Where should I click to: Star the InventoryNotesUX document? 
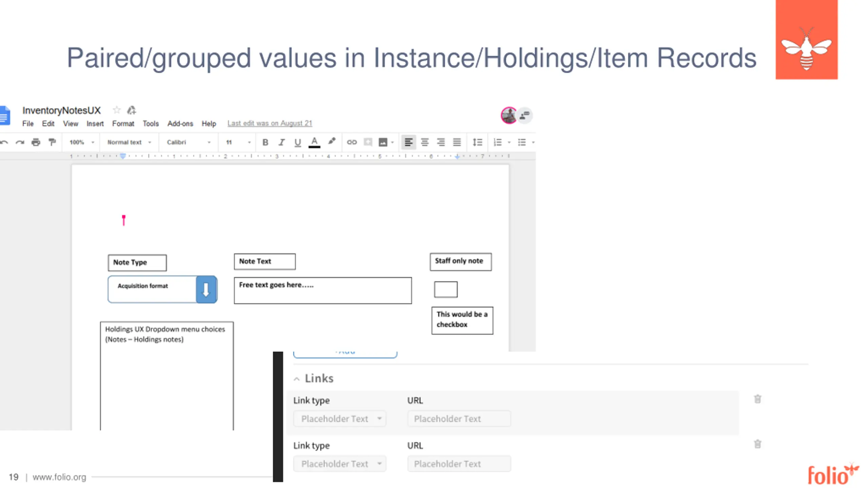pos(117,110)
